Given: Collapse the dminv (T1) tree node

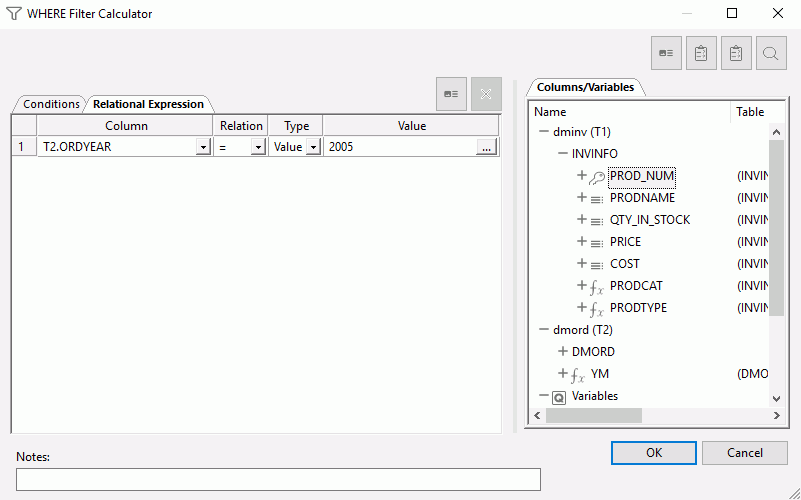Looking at the screenshot, I should [x=543, y=132].
